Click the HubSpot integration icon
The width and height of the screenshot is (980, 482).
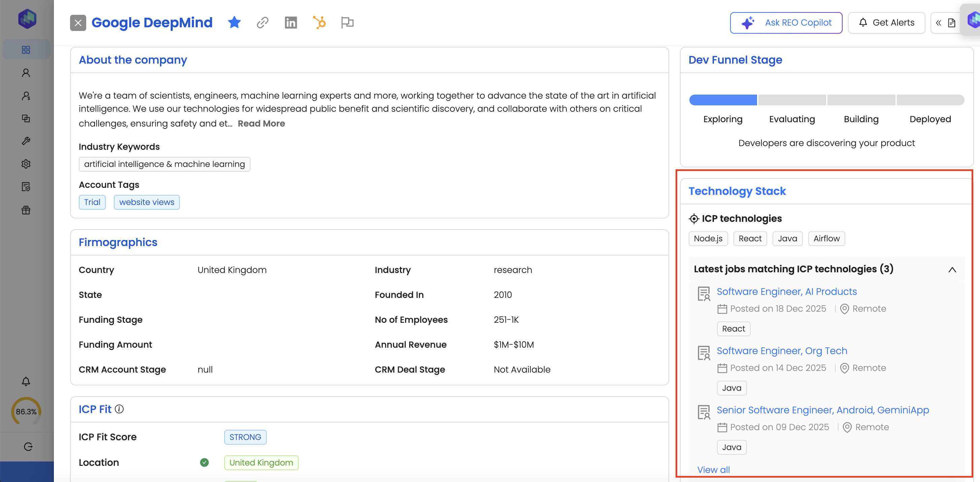click(x=319, y=23)
